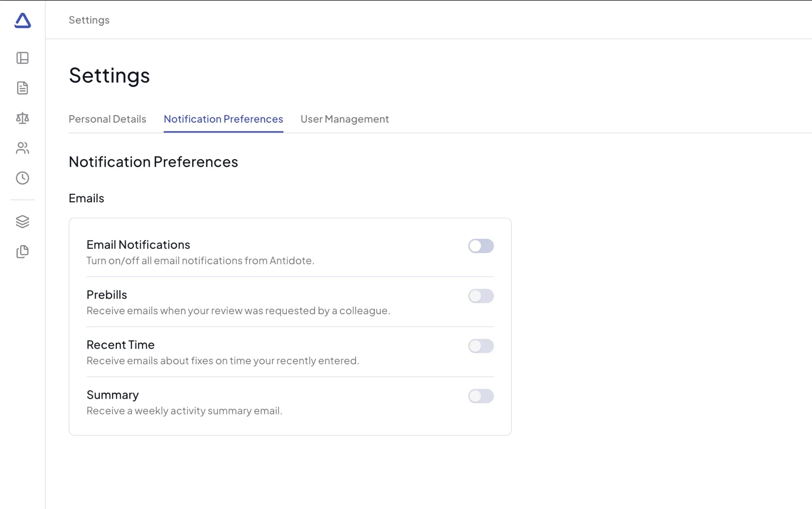Click the Emails section label
Viewport: 812px width, 509px height.
[x=86, y=198]
